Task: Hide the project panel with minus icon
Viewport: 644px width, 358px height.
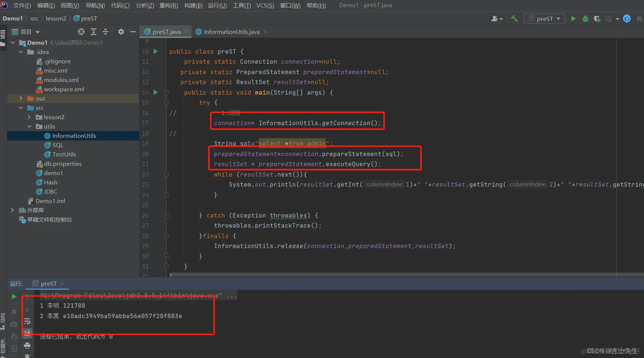Action: click(133, 32)
